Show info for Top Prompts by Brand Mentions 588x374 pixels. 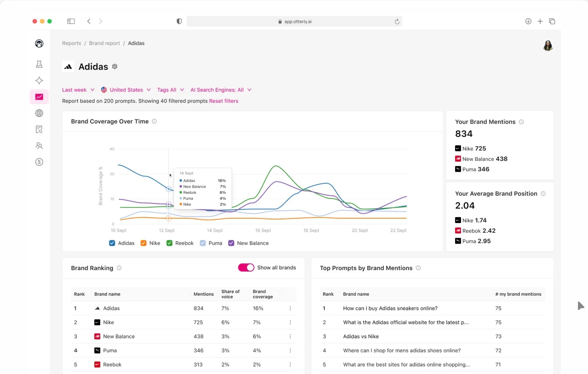[418, 268]
